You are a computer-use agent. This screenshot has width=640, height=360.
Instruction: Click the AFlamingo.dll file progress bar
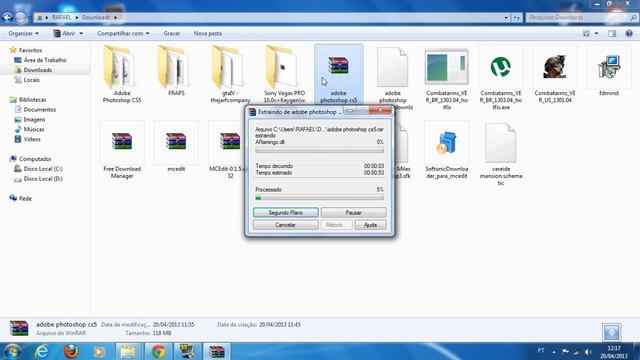(x=320, y=150)
